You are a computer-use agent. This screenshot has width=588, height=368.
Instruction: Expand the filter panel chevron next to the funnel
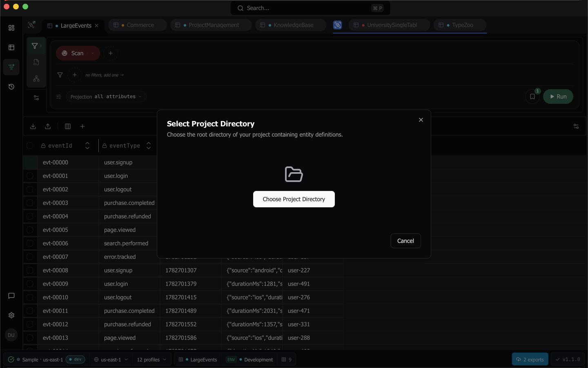41,46
